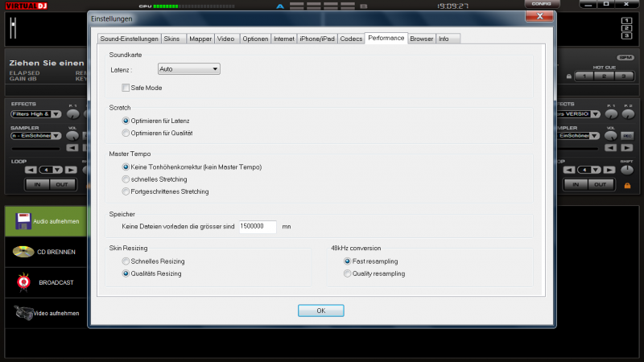The height and width of the screenshot is (362, 644).
Task: Click right deck loop OUT button
Action: tap(600, 185)
